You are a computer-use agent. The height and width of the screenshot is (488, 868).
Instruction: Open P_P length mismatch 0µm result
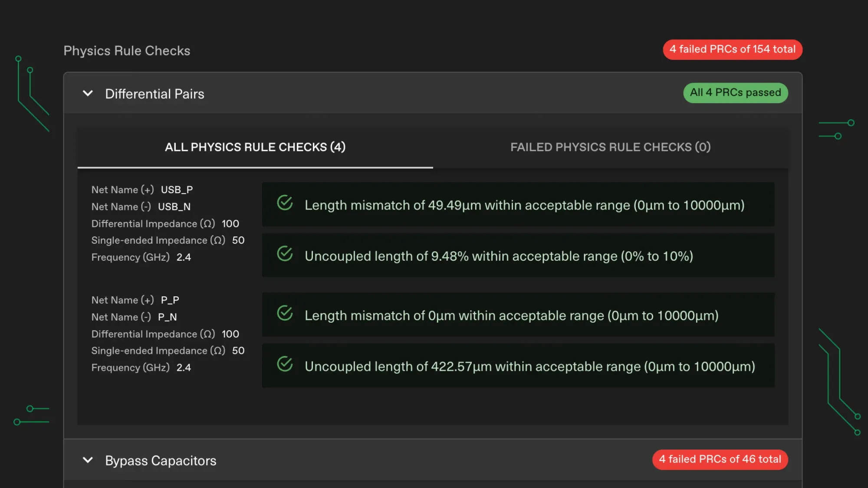518,314
